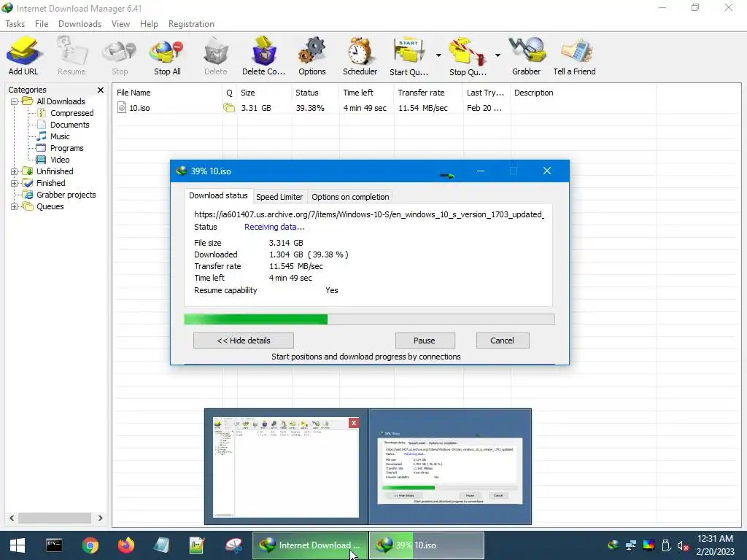Screen dimensions: 747x560
Task: Select the Video category
Action: pyautogui.click(x=60, y=160)
